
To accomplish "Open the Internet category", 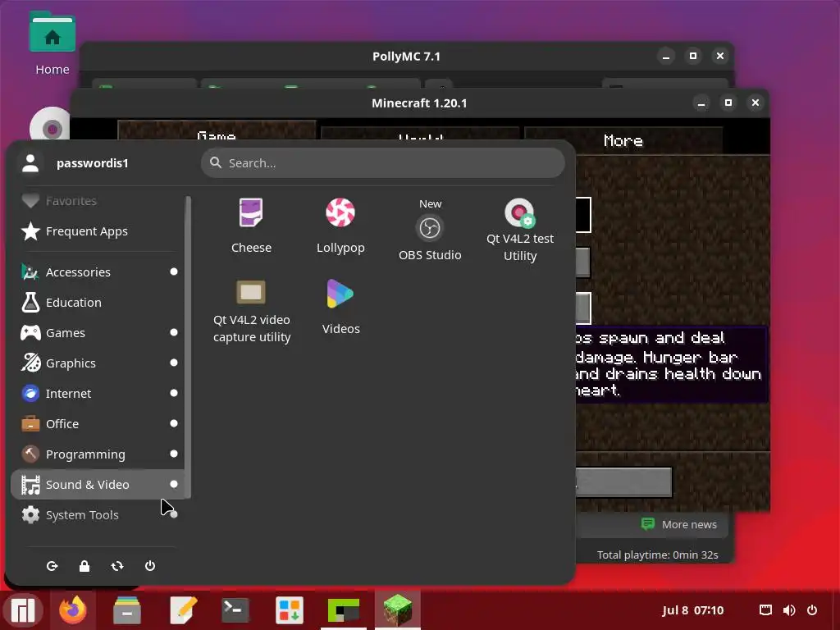I will 98,394.
